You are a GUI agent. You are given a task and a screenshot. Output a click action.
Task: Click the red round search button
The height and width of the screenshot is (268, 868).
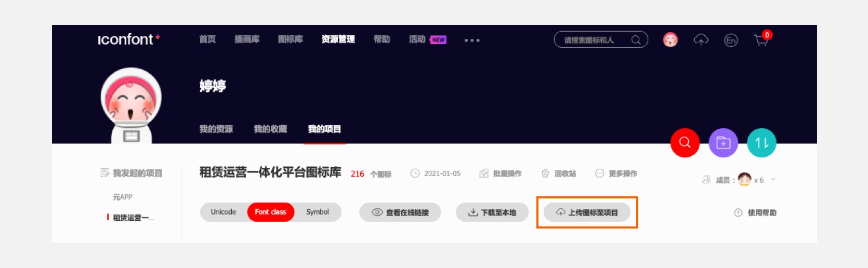coord(685,143)
